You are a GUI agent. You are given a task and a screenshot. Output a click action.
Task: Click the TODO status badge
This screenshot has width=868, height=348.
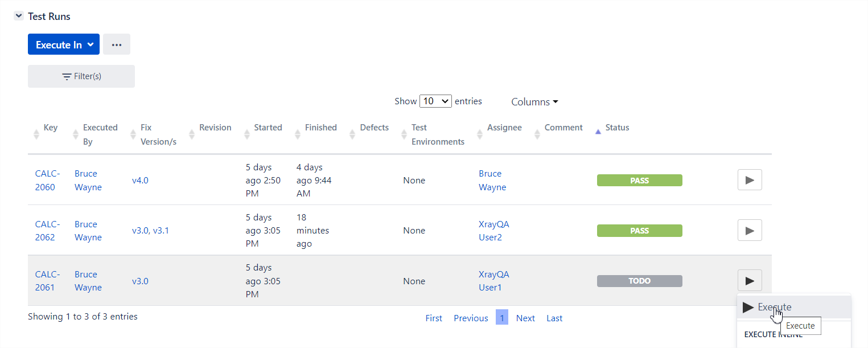pos(640,281)
